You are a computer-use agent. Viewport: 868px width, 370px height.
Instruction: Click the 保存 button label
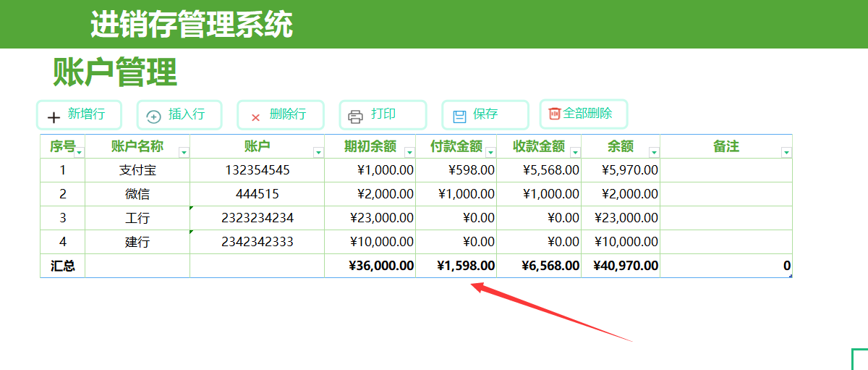pos(485,114)
